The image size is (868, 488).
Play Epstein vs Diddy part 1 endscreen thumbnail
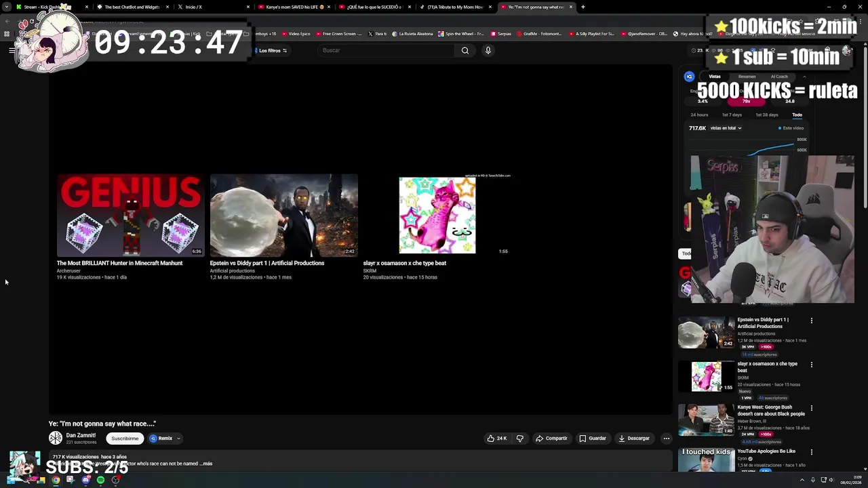(283, 216)
